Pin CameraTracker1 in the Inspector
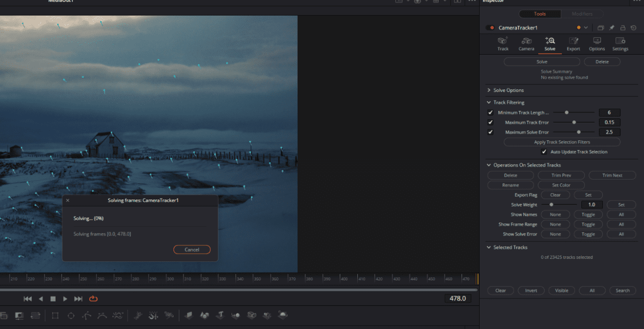 (612, 28)
